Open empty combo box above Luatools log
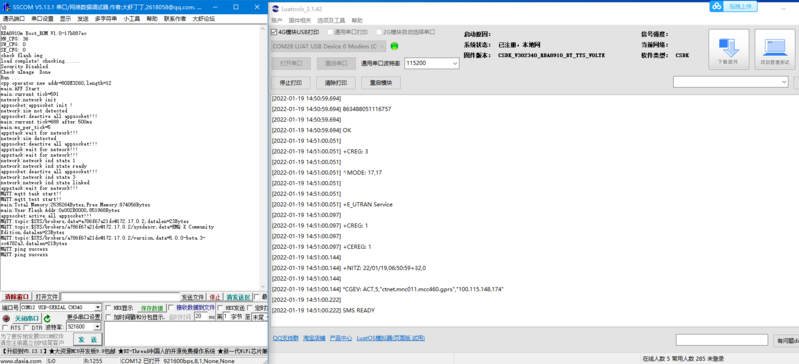The width and height of the screenshot is (799, 364). pos(731,82)
